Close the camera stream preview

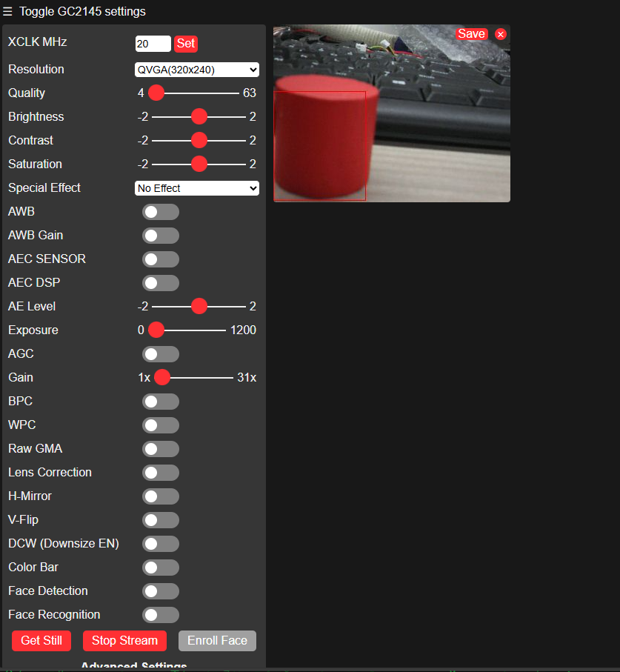[x=500, y=34]
